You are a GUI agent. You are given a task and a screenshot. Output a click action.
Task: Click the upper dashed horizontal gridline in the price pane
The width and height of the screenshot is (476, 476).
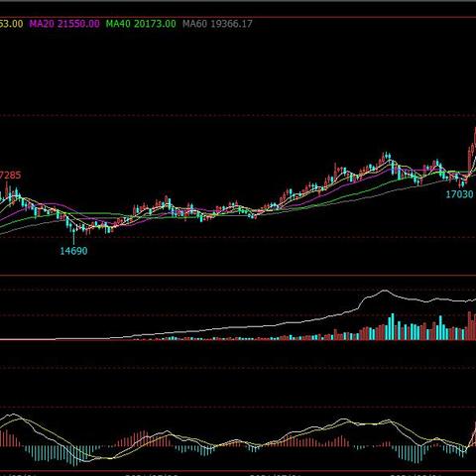[238, 116]
